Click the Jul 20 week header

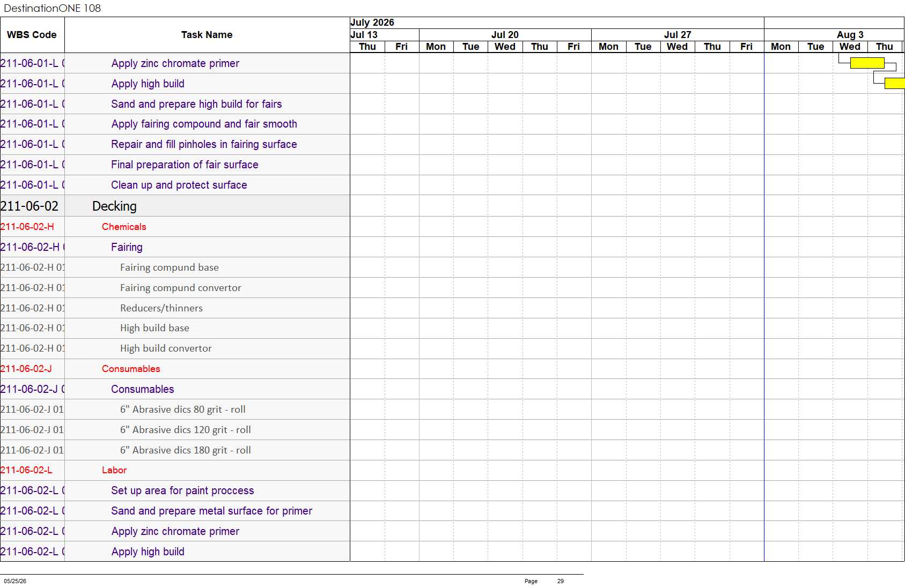coord(505,35)
